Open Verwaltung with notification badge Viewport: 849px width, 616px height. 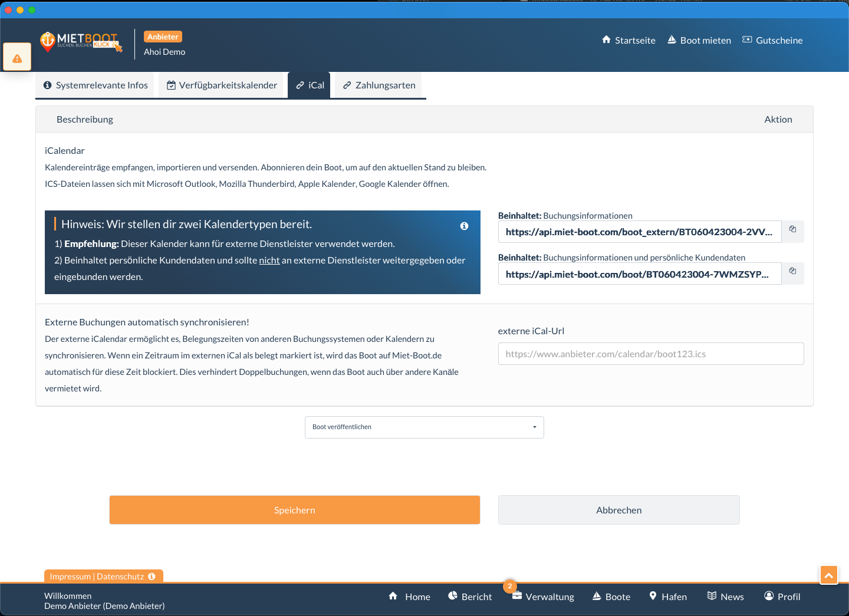543,597
